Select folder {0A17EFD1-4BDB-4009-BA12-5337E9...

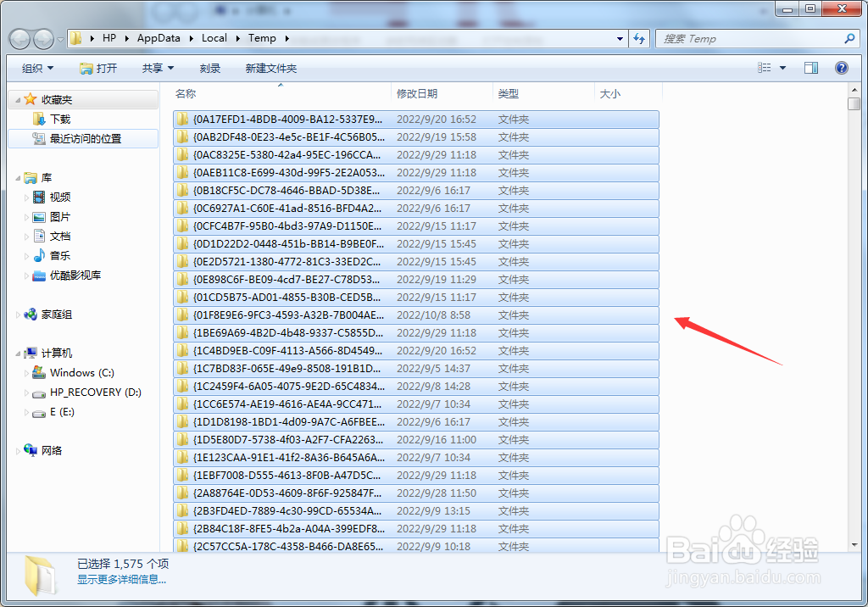(415, 119)
